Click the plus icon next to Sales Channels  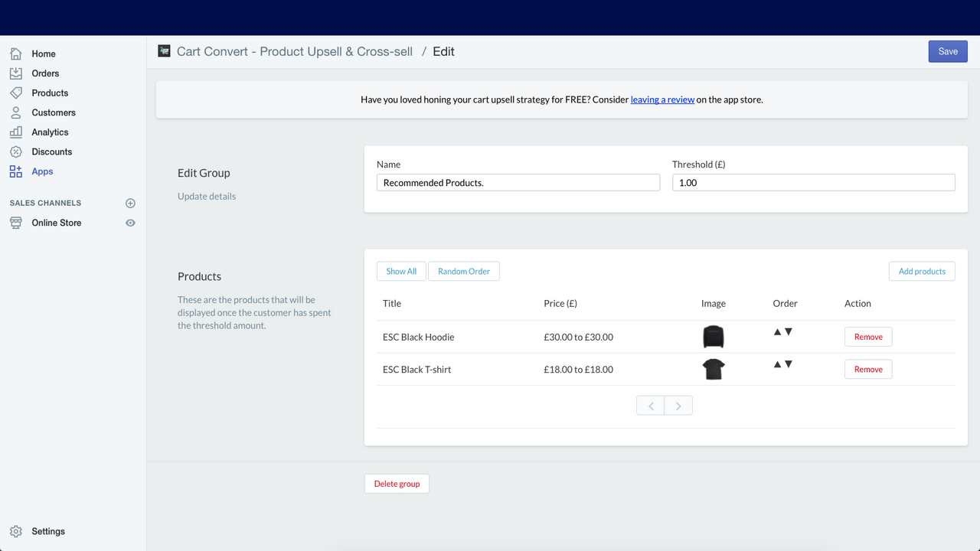click(130, 203)
